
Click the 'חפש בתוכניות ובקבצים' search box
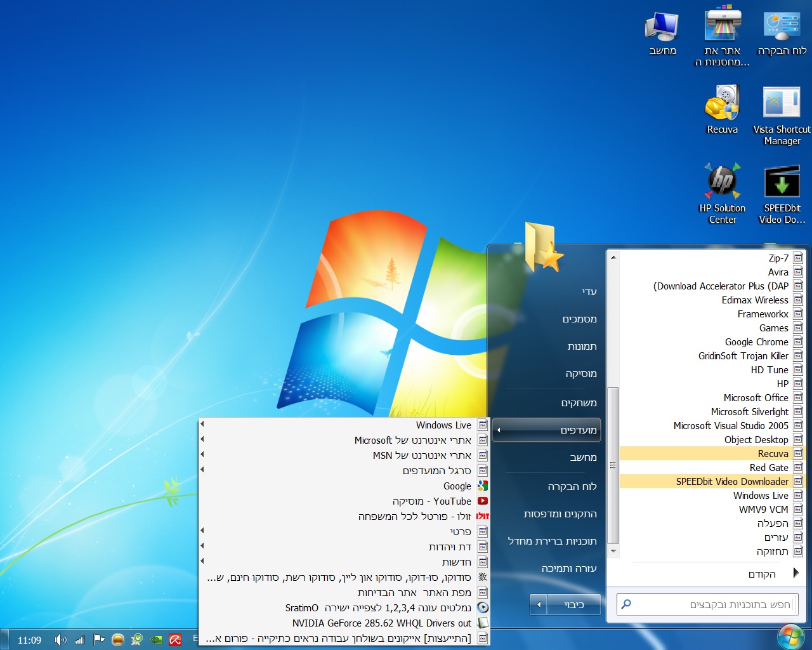pyautogui.click(x=707, y=604)
